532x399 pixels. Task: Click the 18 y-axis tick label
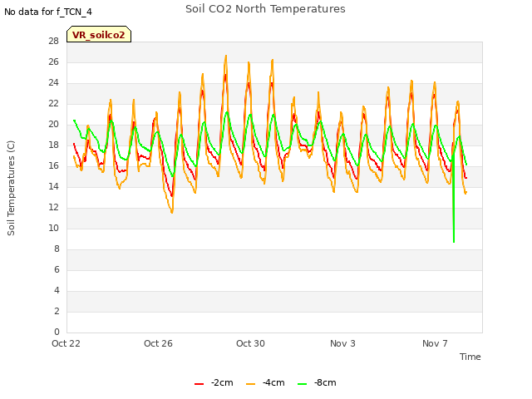(x=53, y=145)
